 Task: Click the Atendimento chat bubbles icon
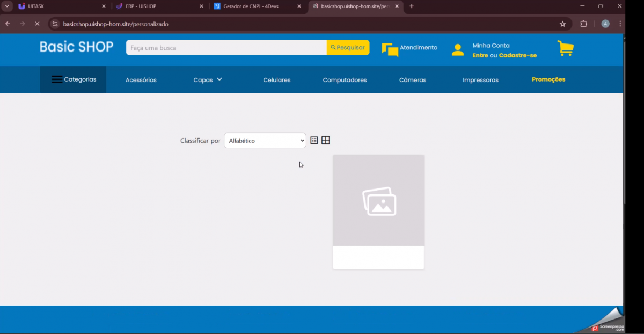[390, 49]
